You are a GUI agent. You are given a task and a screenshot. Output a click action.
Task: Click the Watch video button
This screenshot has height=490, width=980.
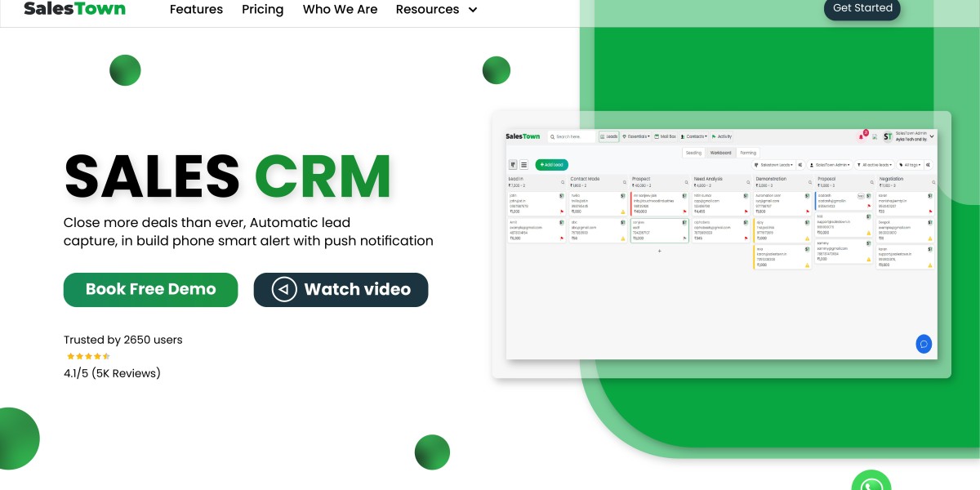pos(341,289)
